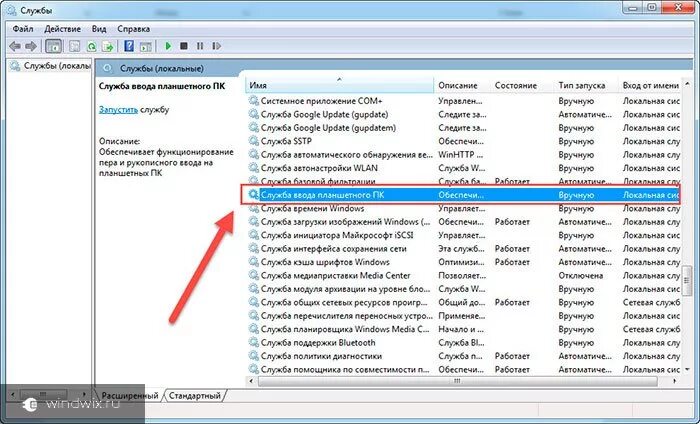This screenshot has width=700, height=424.
Task: Click the gear icon of Служба поддержки Bluetooth
Action: click(254, 343)
